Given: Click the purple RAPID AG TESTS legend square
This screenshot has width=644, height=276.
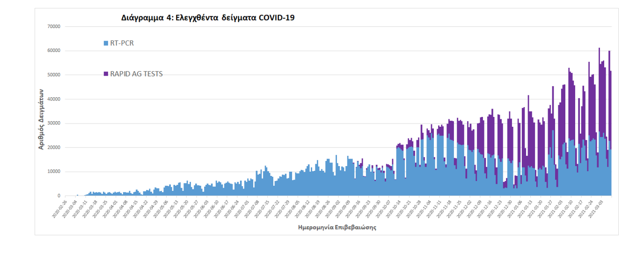Looking at the screenshot, I should point(106,74).
